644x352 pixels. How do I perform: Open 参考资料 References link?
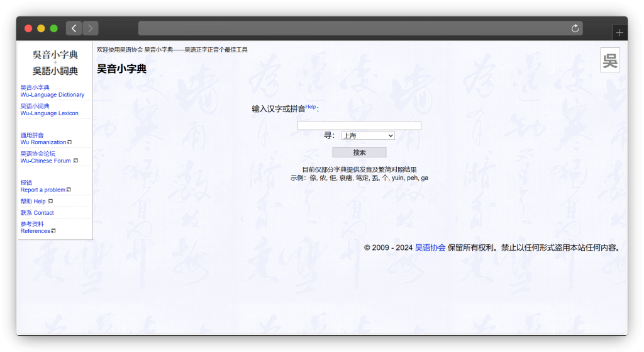35,227
